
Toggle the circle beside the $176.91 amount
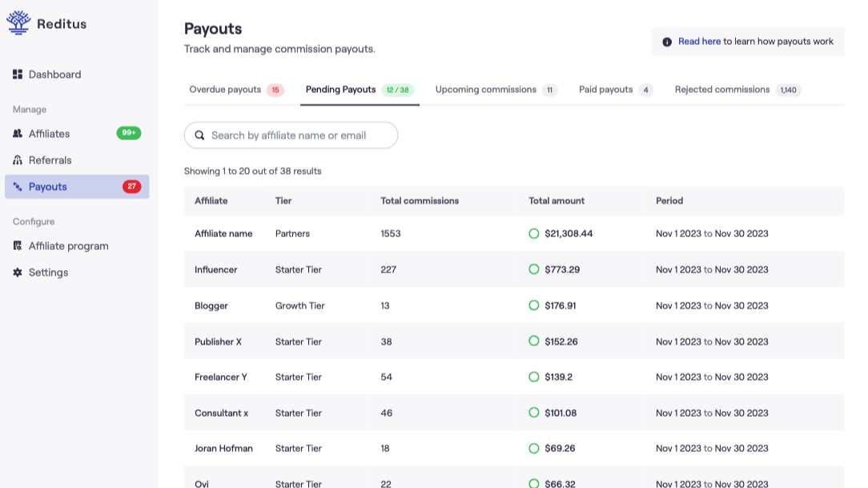(x=534, y=305)
